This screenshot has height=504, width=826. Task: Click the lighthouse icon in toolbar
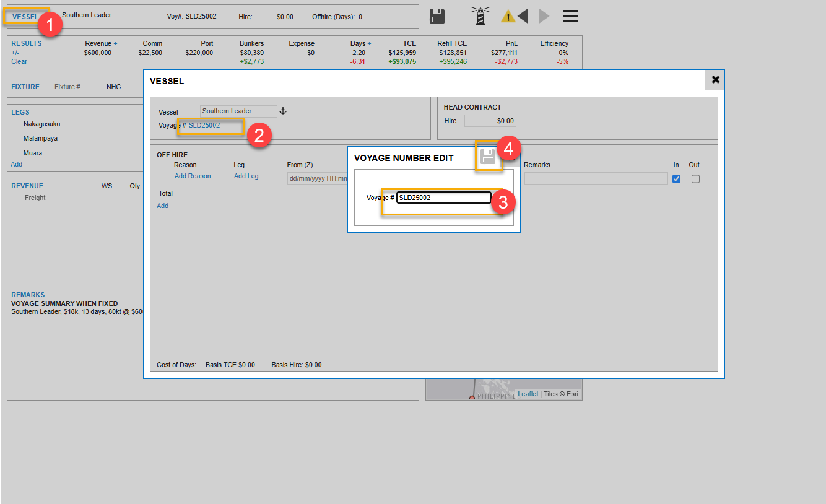pos(480,16)
